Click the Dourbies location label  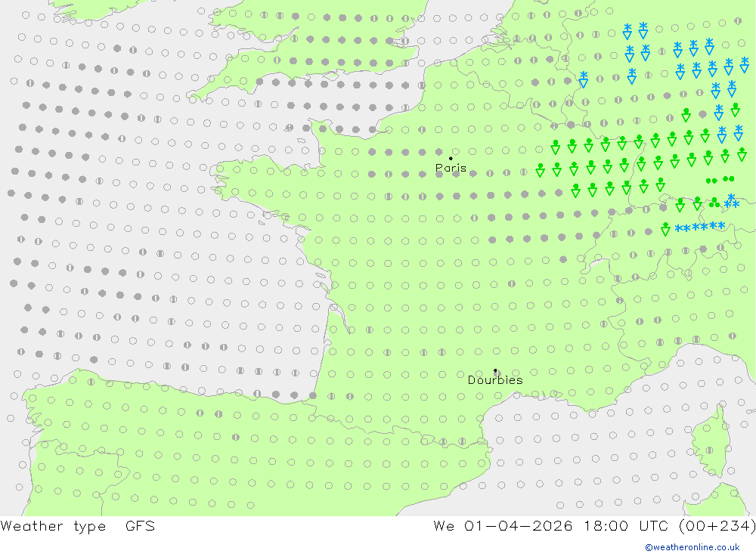pyautogui.click(x=495, y=380)
